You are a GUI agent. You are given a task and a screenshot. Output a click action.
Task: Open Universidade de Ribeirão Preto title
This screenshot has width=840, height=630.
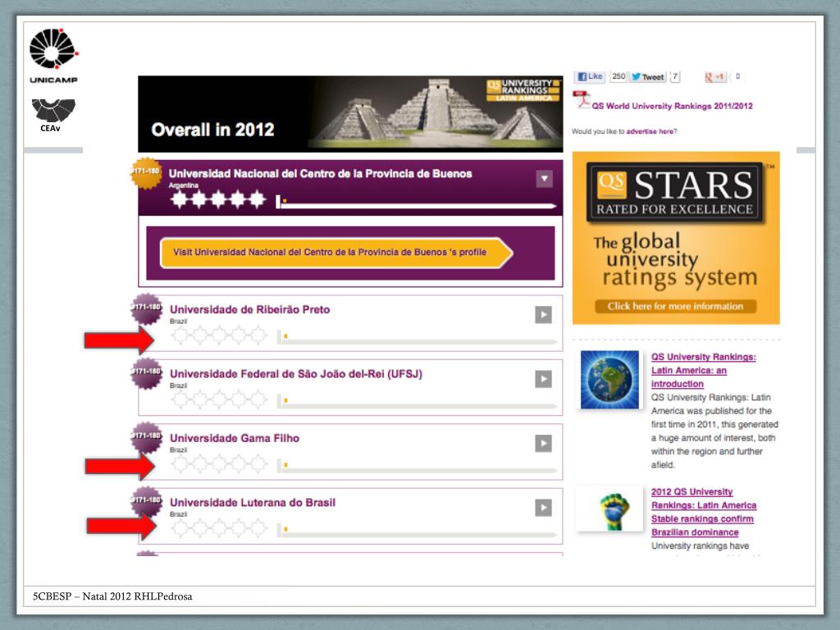[x=249, y=309]
